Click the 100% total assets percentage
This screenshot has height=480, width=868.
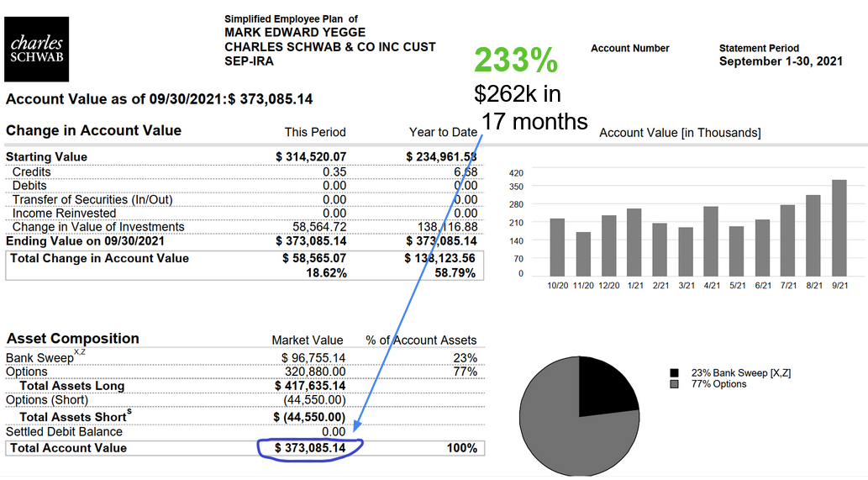[462, 448]
